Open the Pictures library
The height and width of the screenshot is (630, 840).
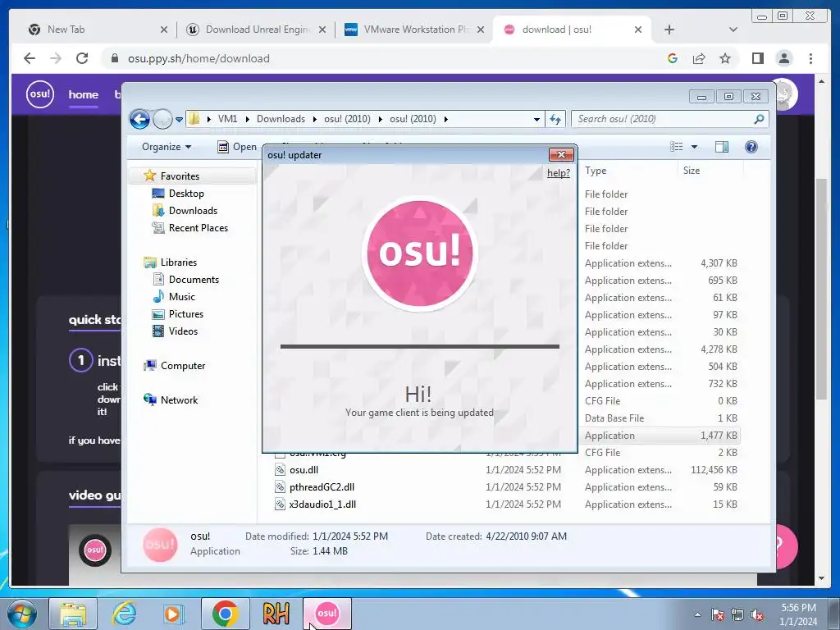coord(186,314)
